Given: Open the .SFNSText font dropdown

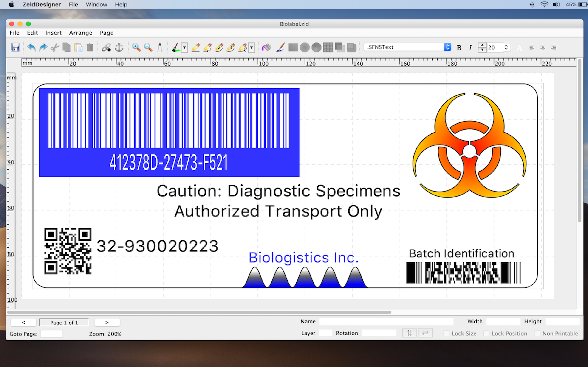Looking at the screenshot, I should (x=447, y=47).
